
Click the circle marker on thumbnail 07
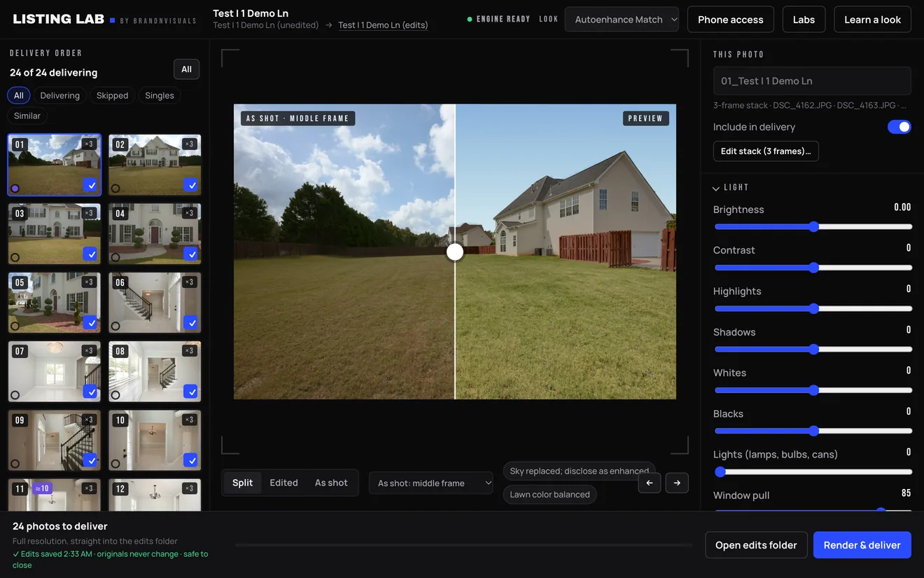click(15, 395)
